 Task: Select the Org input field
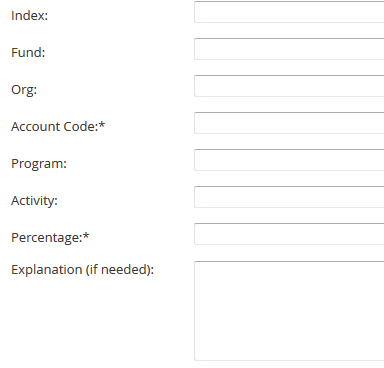(289, 86)
